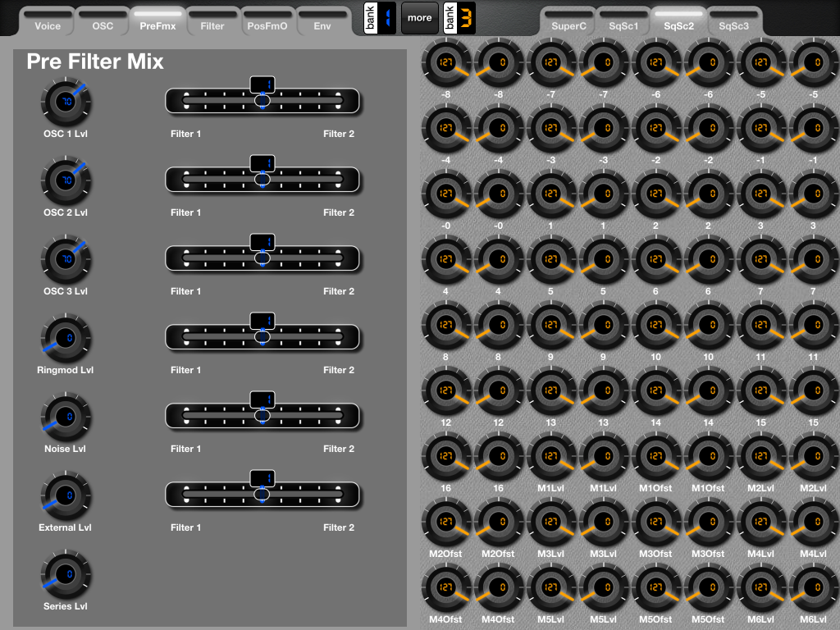Click the M3Lvl knob showing 127
The width and height of the screenshot is (840, 630).
[x=550, y=522]
